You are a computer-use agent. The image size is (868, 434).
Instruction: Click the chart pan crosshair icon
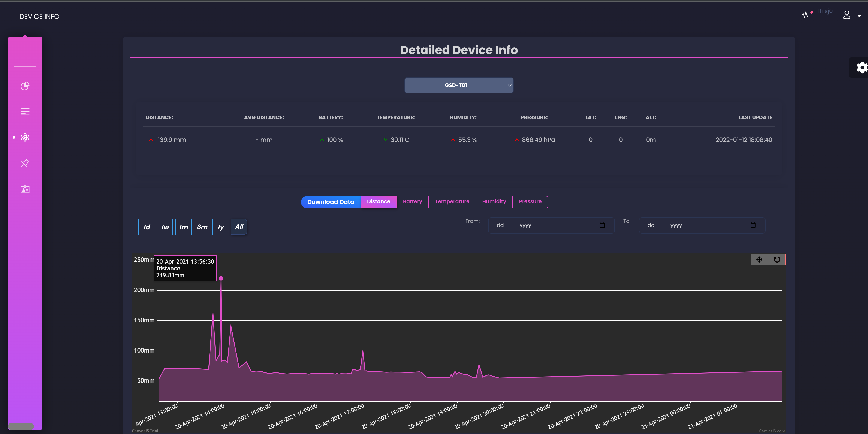click(x=759, y=259)
